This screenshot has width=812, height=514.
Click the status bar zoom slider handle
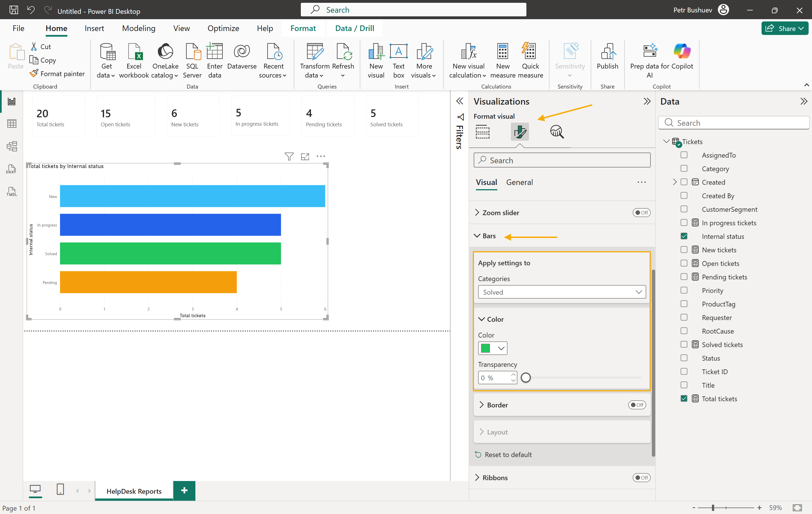(x=712, y=508)
